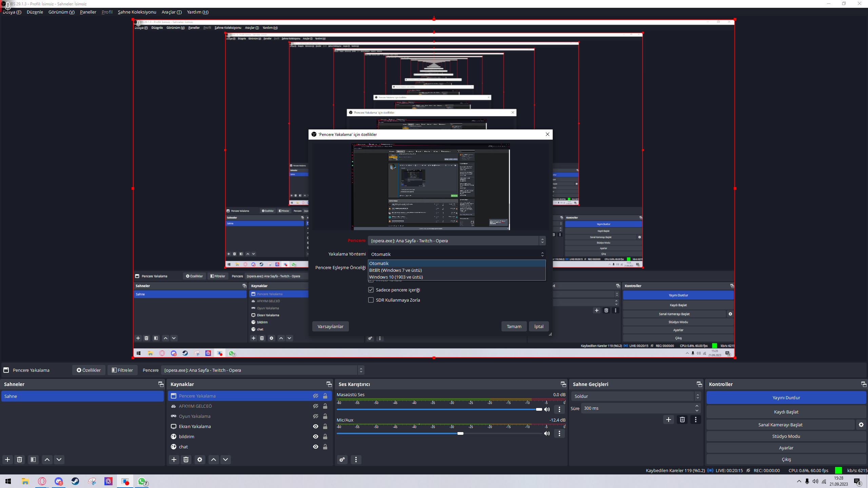Click Sanal Kamera settings gear icon
The height and width of the screenshot is (488, 868).
pyautogui.click(x=861, y=425)
